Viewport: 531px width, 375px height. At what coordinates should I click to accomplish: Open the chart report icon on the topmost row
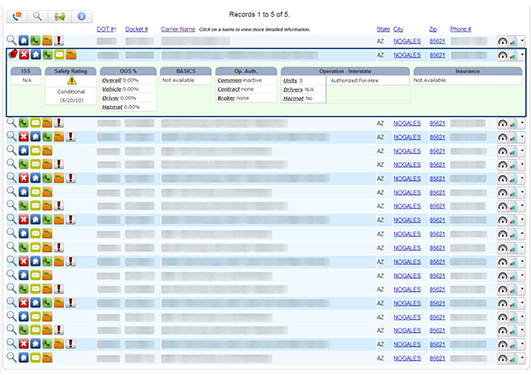tap(513, 41)
